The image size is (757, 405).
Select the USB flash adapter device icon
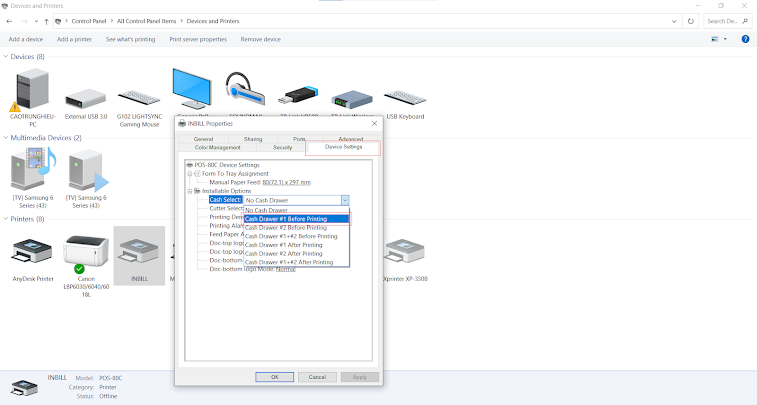[298, 96]
